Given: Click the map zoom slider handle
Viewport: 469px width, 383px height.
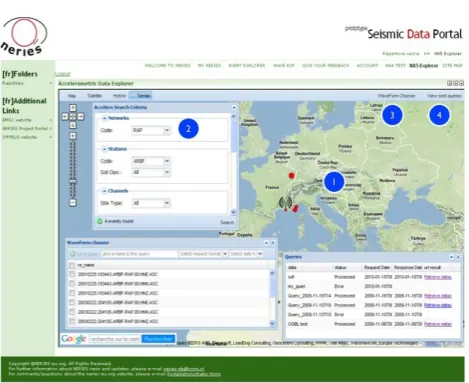Looking at the screenshot, I should [x=73, y=181].
